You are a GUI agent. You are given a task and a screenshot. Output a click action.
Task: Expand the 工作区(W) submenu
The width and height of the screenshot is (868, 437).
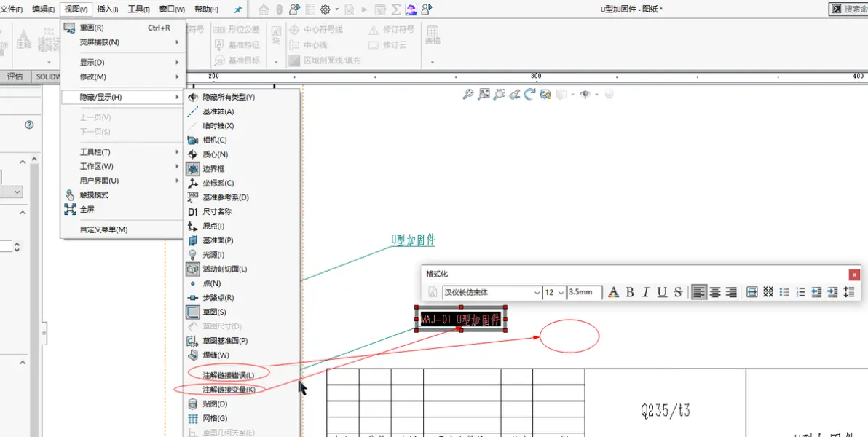(x=122, y=166)
